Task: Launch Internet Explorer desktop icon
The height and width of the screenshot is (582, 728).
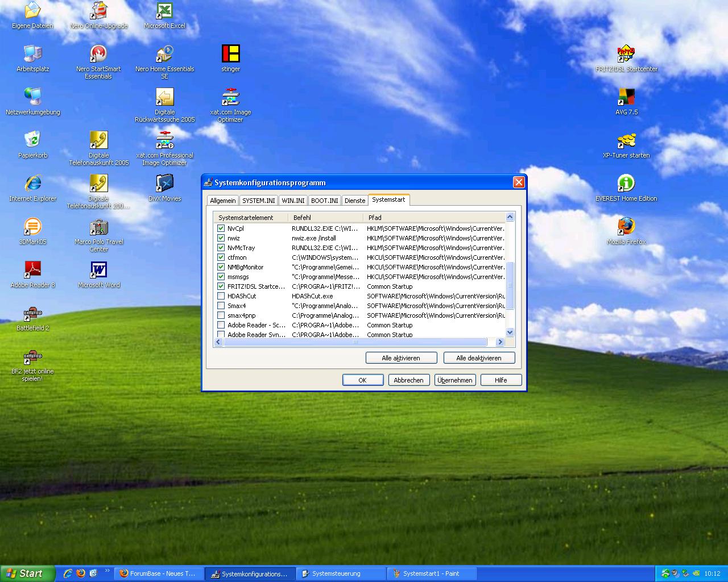Action: pos(32,188)
